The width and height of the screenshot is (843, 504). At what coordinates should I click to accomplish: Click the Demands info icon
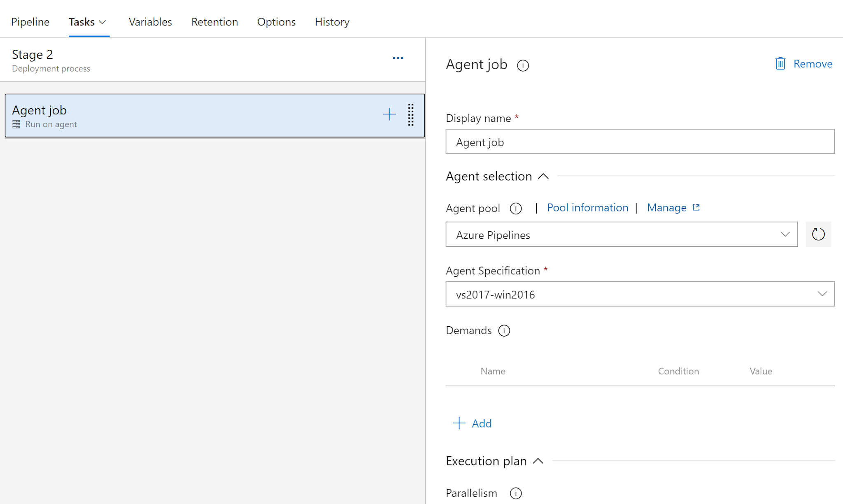[504, 331]
